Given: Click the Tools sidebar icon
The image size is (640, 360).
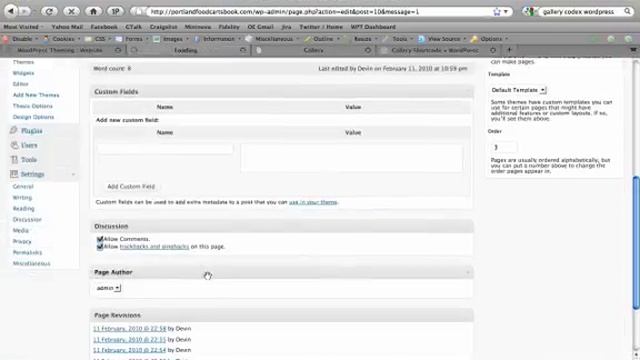Looking at the screenshot, I should pos(14,160).
